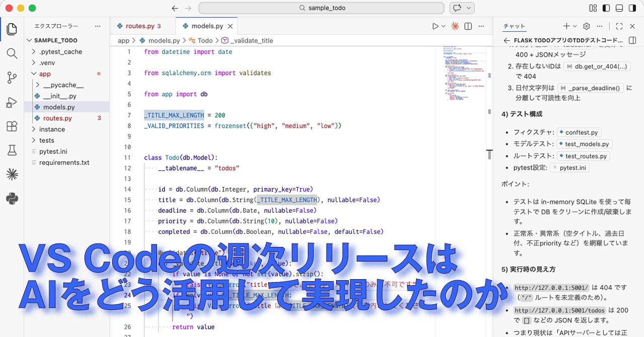Image resolution: width=644 pixels, height=337 pixels.
Task: Open the Run and Debug view
Action: (x=12, y=102)
